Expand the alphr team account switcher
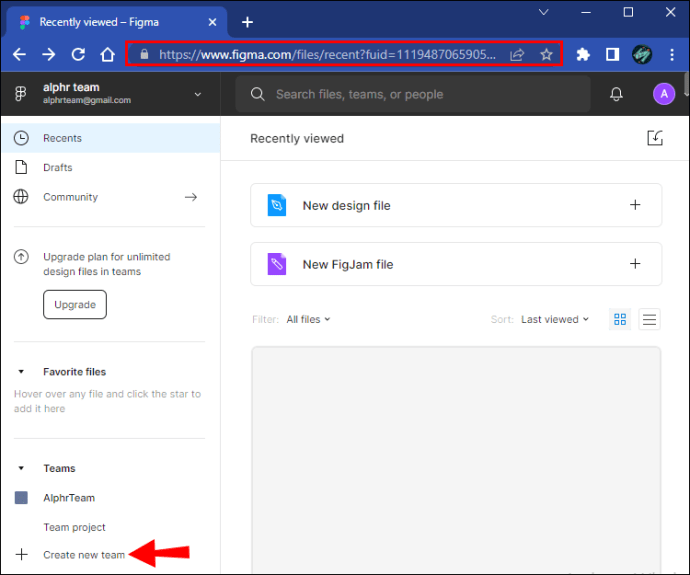Screen dimensions: 690x575 click(x=197, y=94)
